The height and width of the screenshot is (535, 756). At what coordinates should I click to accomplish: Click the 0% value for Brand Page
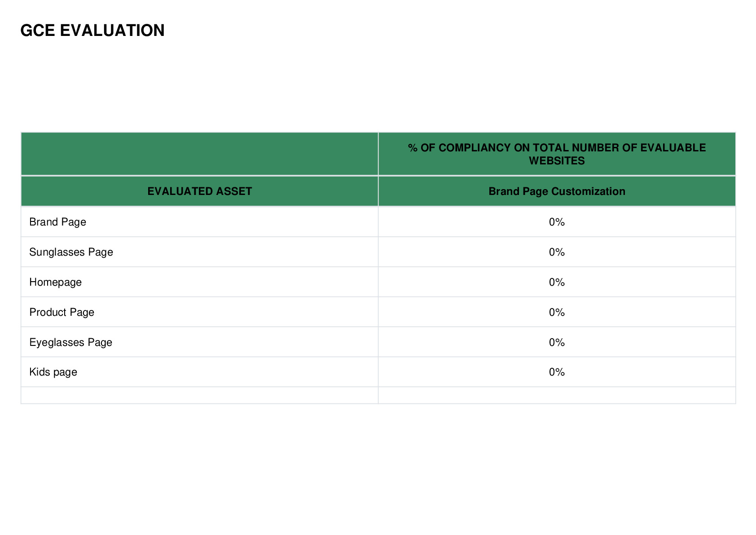point(557,222)
